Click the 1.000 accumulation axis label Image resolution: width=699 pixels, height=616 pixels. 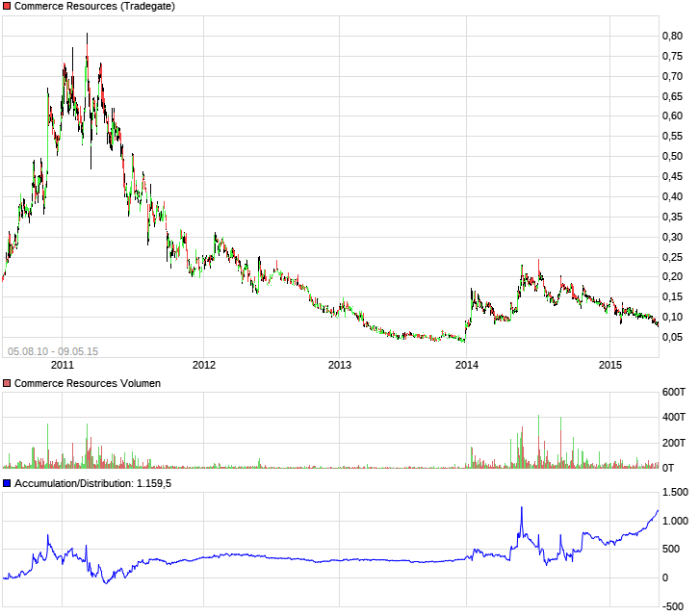tap(675, 521)
